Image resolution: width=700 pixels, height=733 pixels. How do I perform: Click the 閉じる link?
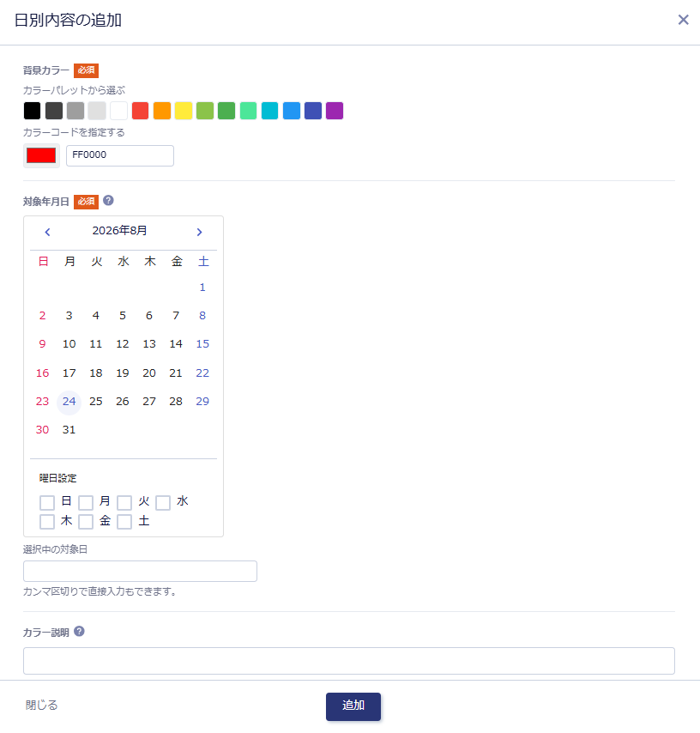click(x=41, y=705)
